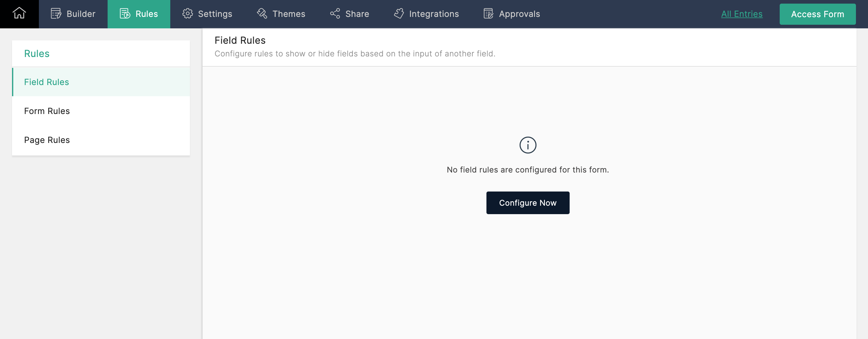Image resolution: width=868 pixels, height=339 pixels.
Task: Click the Rules sidebar heading
Action: [37, 54]
